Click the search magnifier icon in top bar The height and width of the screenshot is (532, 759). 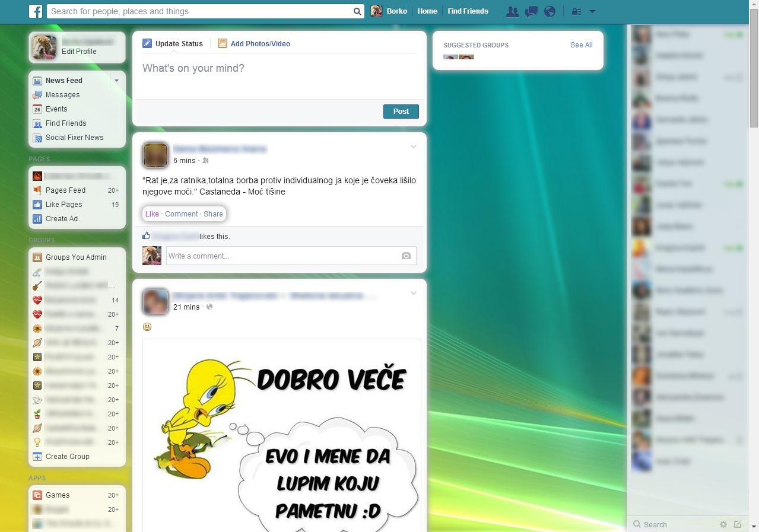[x=357, y=11]
